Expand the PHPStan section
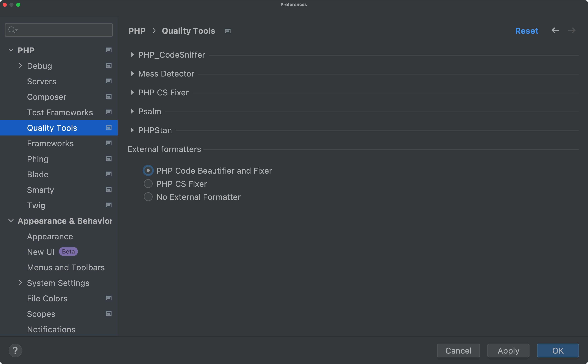The width and height of the screenshot is (588, 364). (x=133, y=130)
